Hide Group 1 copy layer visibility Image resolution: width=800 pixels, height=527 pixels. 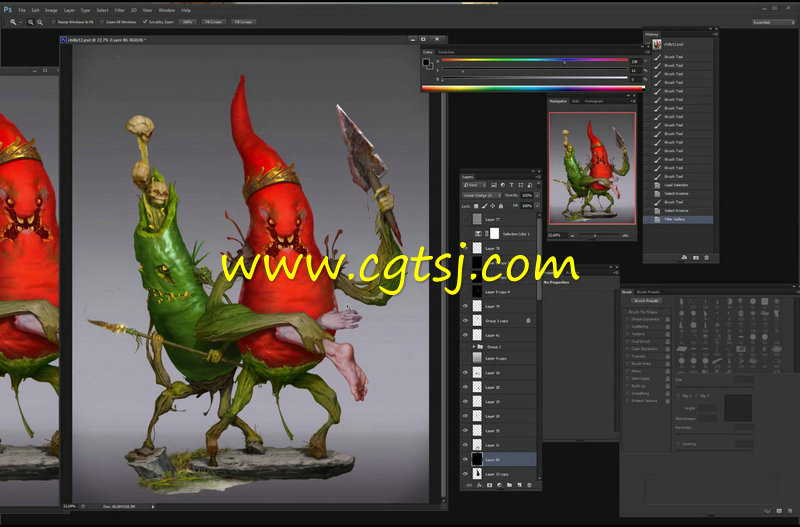(465, 321)
